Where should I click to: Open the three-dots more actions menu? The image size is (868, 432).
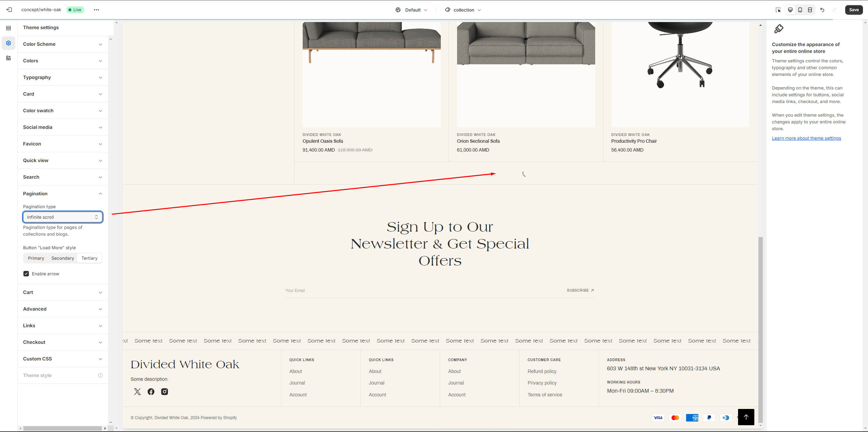point(96,10)
